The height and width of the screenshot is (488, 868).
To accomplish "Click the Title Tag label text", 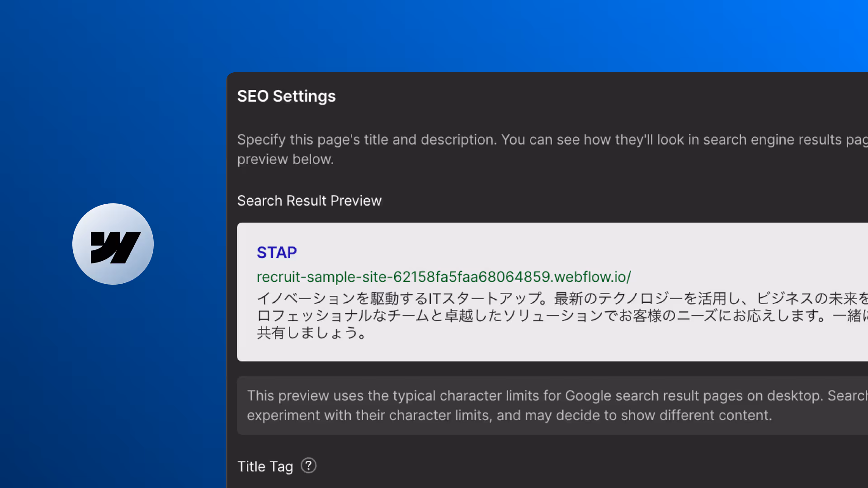I will [265, 466].
